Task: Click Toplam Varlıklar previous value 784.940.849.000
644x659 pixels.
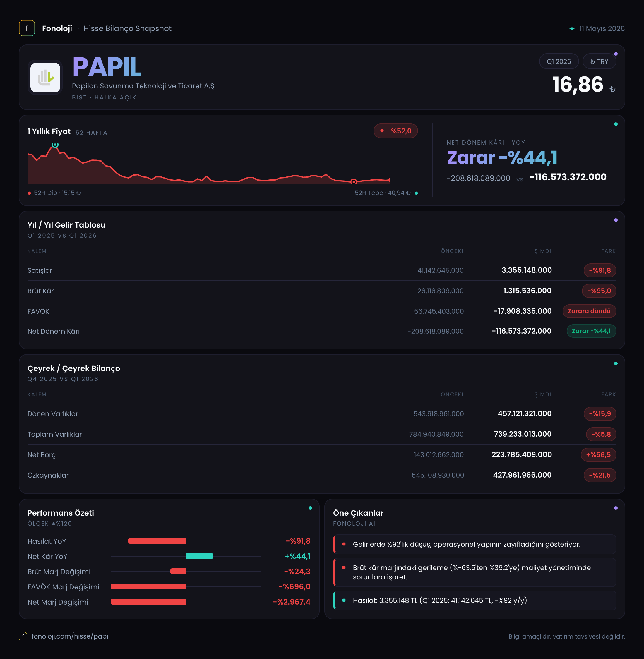Action: [x=436, y=434]
